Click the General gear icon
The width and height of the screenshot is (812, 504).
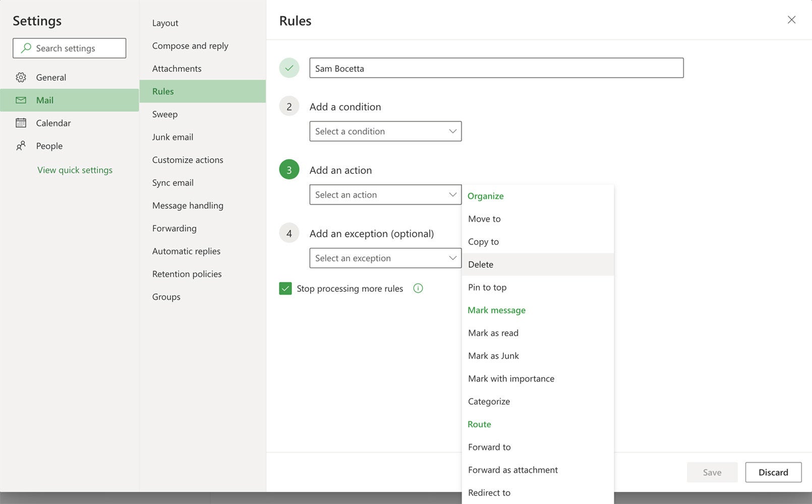21,77
